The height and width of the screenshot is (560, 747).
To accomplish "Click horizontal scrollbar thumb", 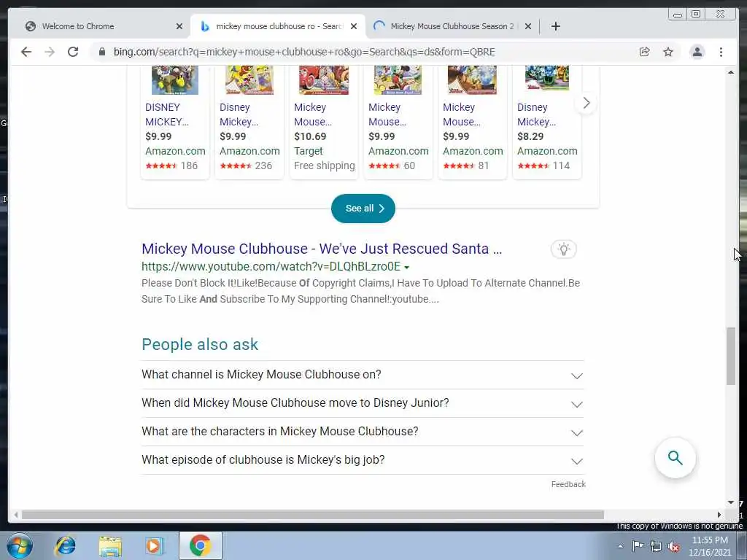I will pos(313,515).
